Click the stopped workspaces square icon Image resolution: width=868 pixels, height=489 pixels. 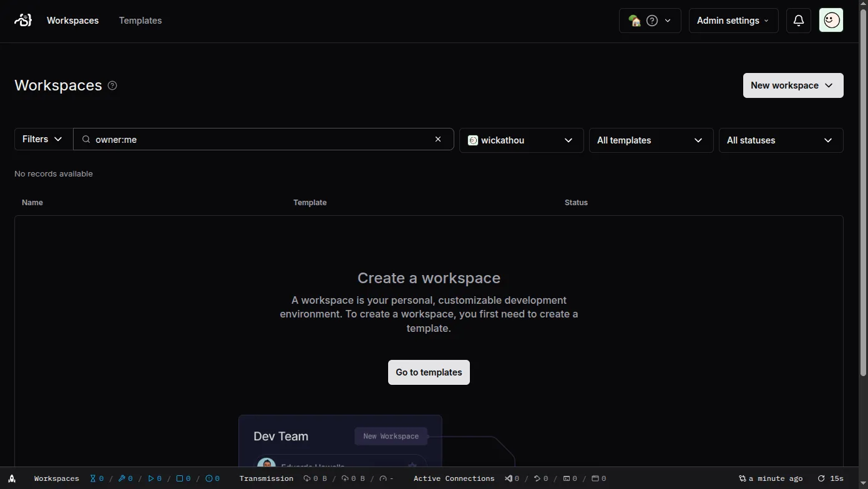[180, 478]
